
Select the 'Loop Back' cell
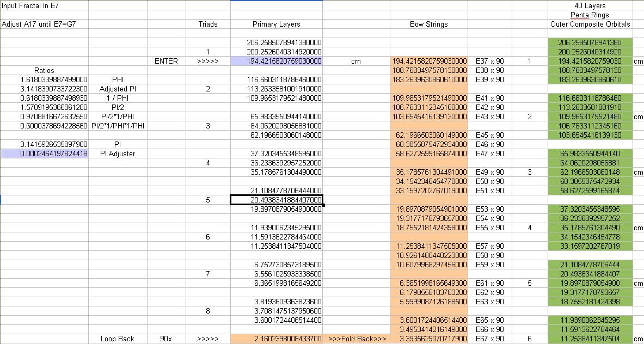pos(118,339)
